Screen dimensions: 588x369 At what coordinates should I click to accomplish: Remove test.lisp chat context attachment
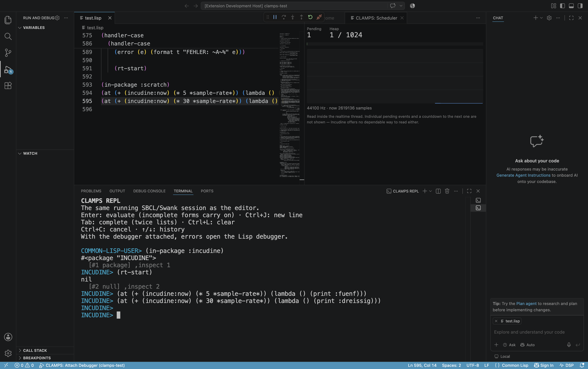tap(496, 321)
